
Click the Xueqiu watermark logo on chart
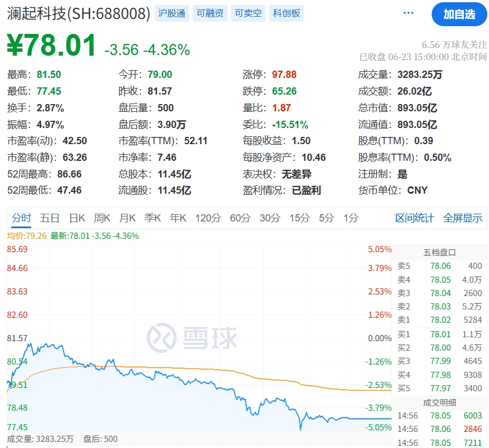pyautogui.click(x=192, y=338)
